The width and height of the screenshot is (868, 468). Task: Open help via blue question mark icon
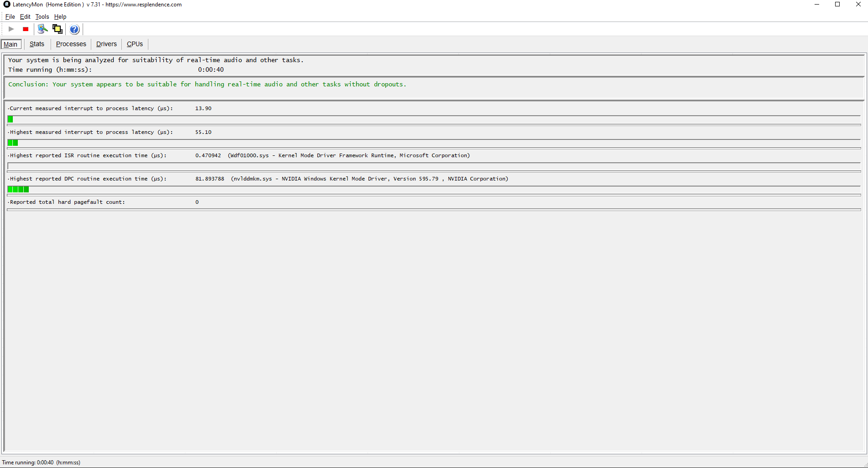tap(74, 30)
